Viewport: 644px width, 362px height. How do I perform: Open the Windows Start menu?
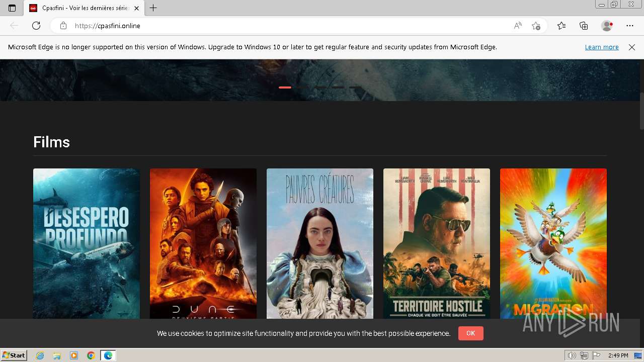tap(14, 355)
